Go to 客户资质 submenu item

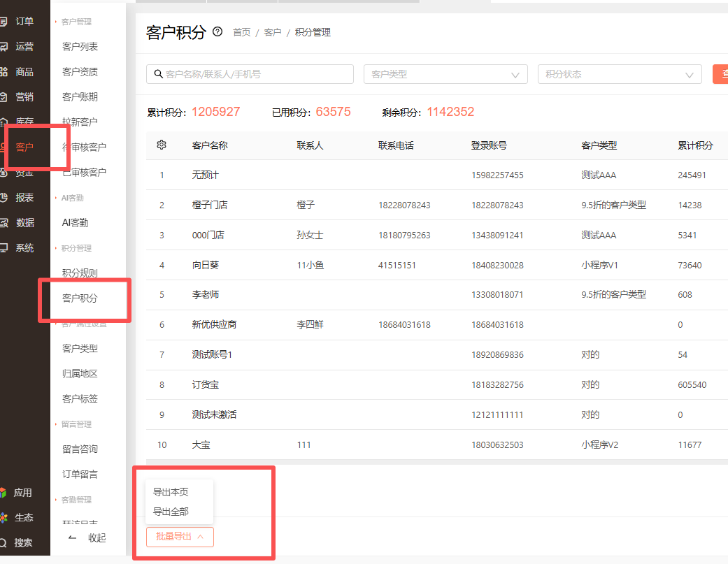pos(80,71)
